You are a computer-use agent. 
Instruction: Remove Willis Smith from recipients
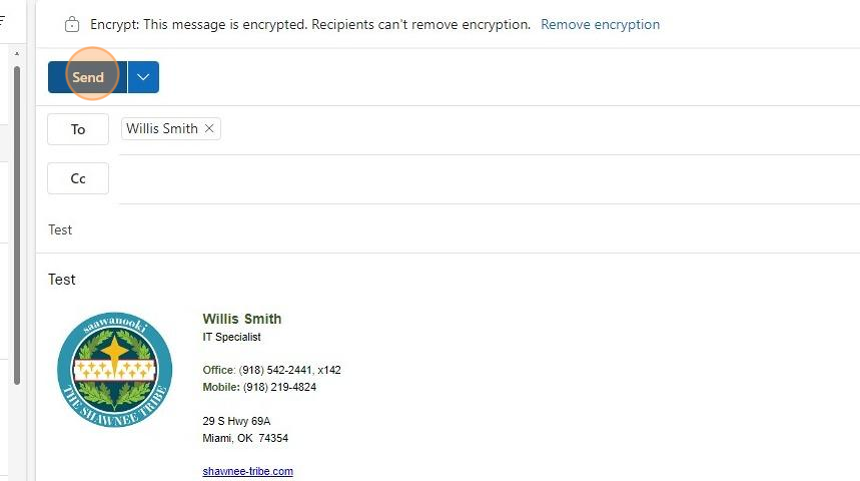tap(209, 129)
